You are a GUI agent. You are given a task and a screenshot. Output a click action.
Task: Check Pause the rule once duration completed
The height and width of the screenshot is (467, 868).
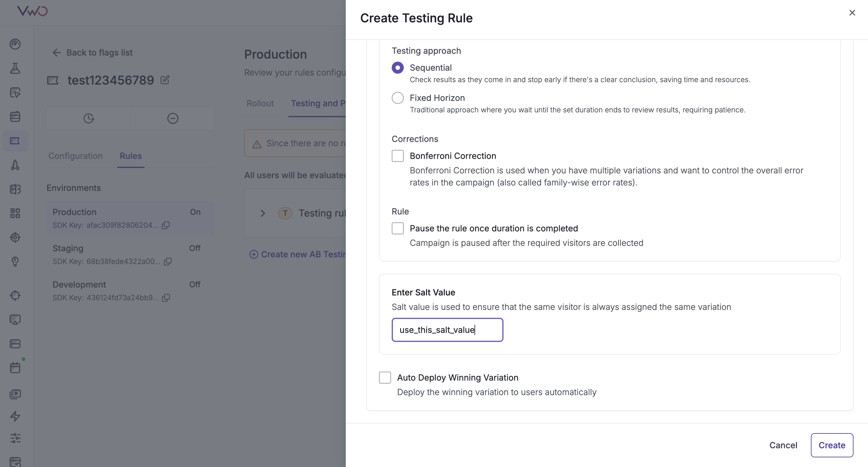point(398,228)
